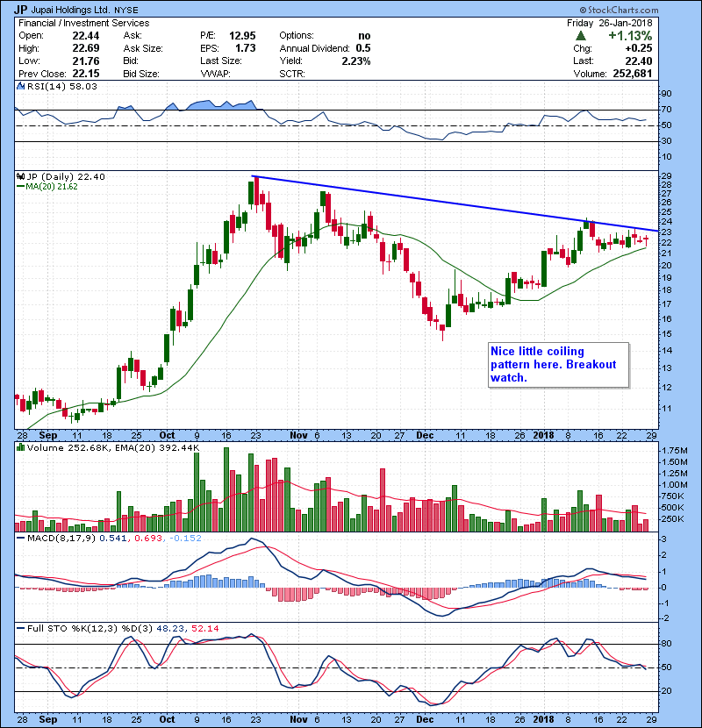Click the MACD(8,17,9) panel label
This screenshot has height=728, width=702.
pyautogui.click(x=61, y=539)
